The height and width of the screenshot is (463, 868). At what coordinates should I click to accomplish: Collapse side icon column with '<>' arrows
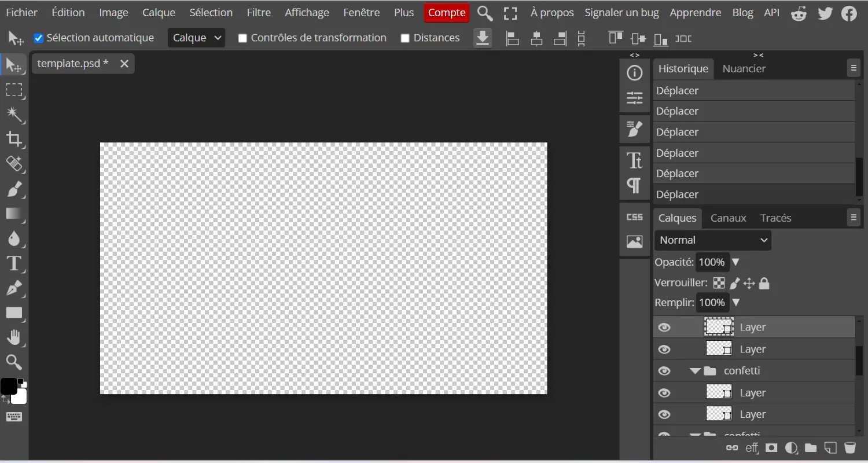click(635, 55)
